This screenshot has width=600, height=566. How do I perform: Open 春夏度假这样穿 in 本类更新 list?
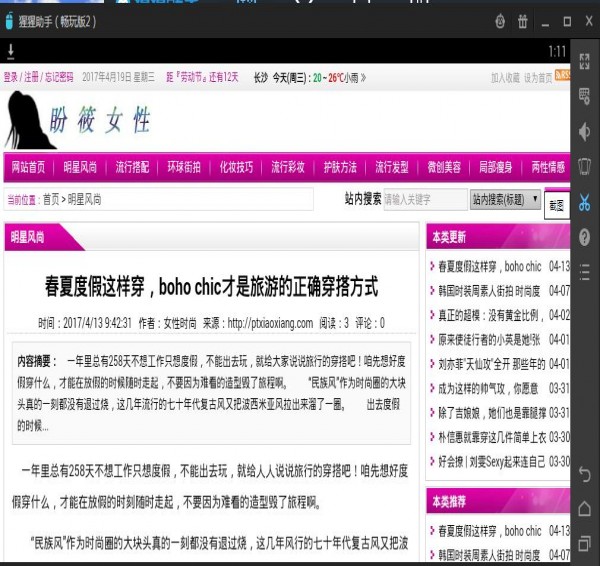click(489, 266)
